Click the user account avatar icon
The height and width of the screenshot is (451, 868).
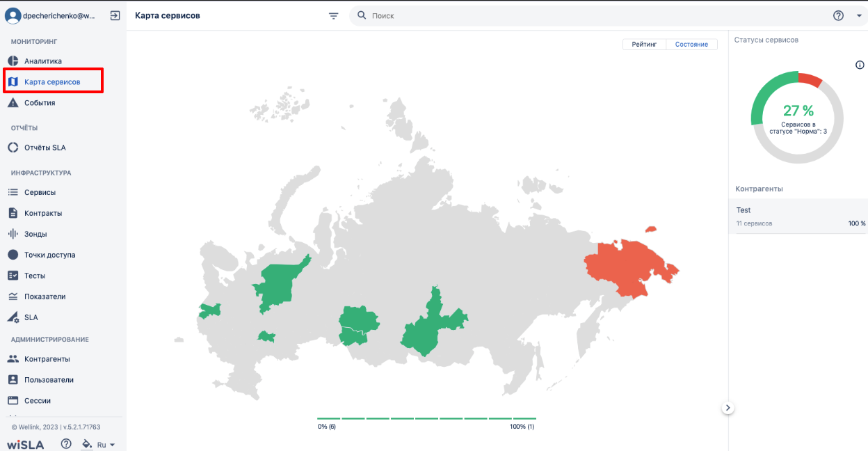coord(13,15)
